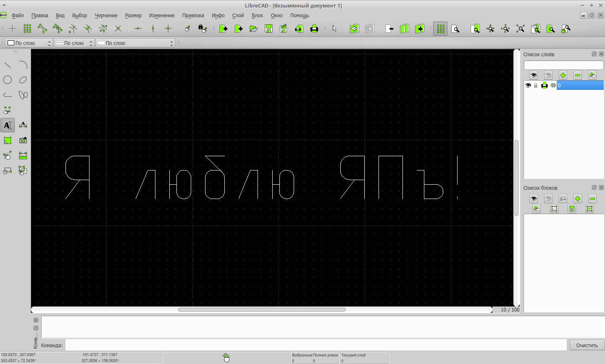Click the layer list filter field

point(563,65)
